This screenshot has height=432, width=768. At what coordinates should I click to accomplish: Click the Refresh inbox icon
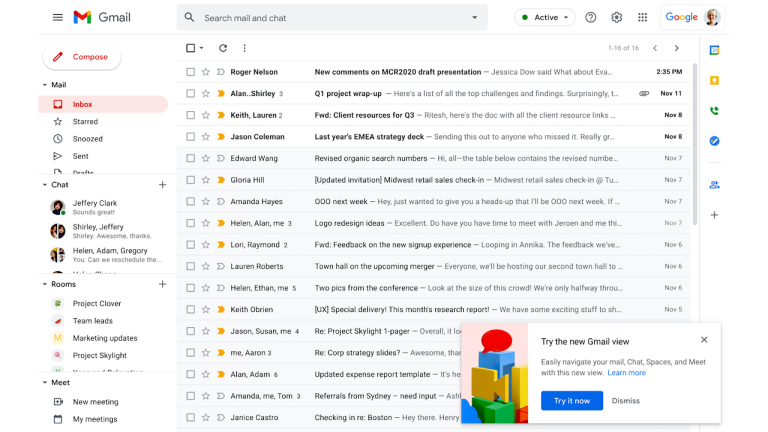point(223,48)
